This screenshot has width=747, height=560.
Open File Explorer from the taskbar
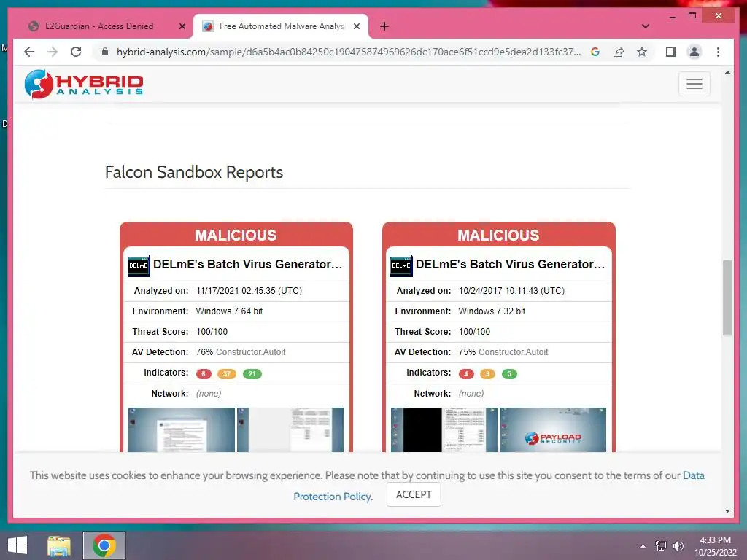(x=59, y=545)
